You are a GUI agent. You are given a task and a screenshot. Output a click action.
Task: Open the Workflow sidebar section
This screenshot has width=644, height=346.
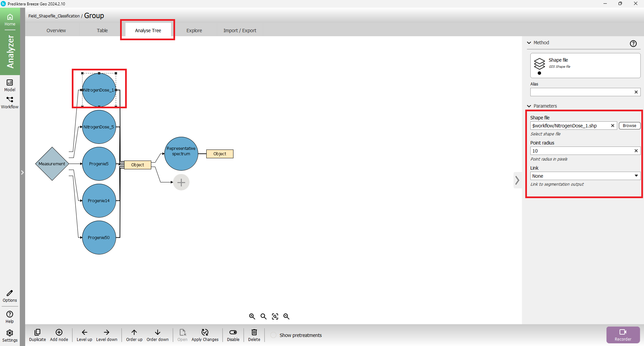[x=10, y=102]
